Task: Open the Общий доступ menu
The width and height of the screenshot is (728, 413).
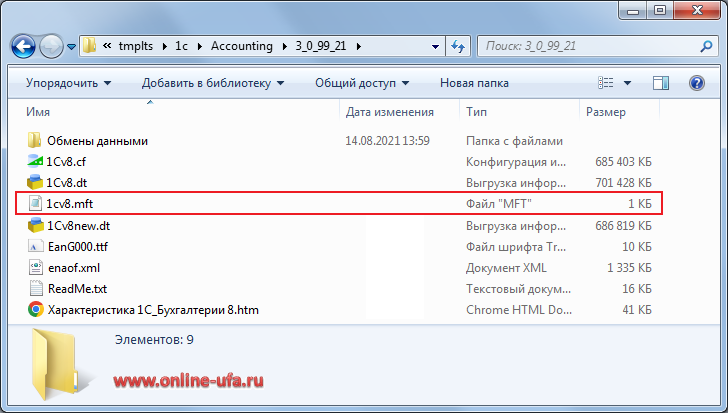Action: coord(362,83)
